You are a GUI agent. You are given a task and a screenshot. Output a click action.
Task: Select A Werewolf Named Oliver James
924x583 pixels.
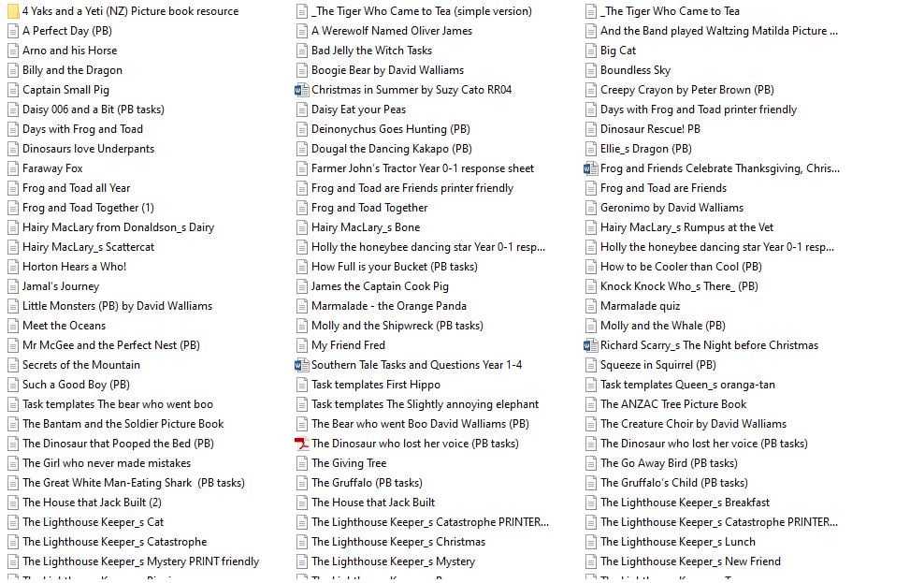pyautogui.click(x=392, y=31)
